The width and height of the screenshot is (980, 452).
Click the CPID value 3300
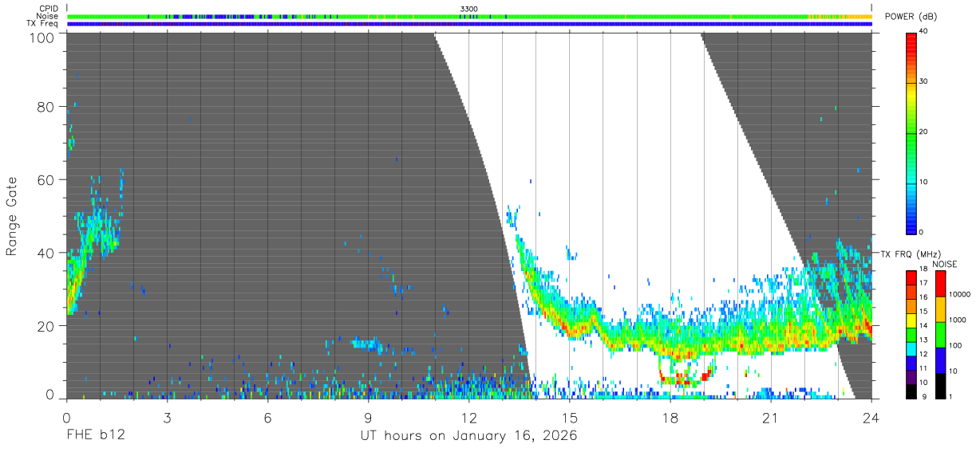click(469, 8)
